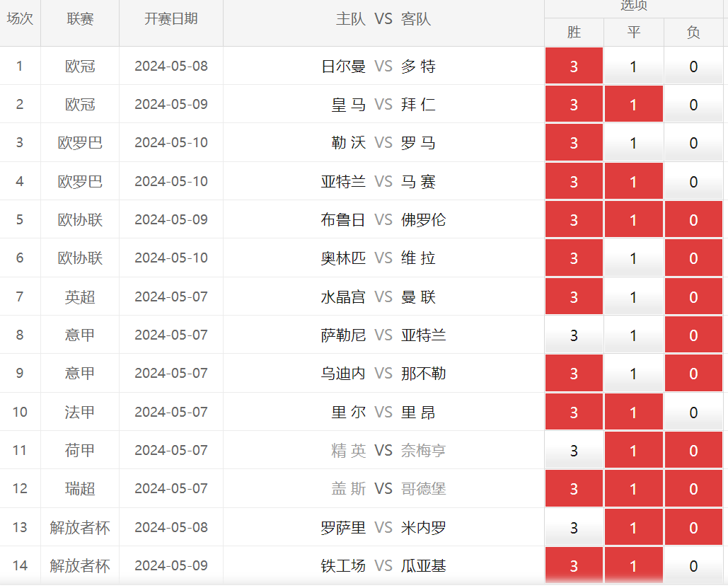
Task: Deselect loss option 0 for 布鲁日 VS 佛罗伦
Action: pos(693,219)
